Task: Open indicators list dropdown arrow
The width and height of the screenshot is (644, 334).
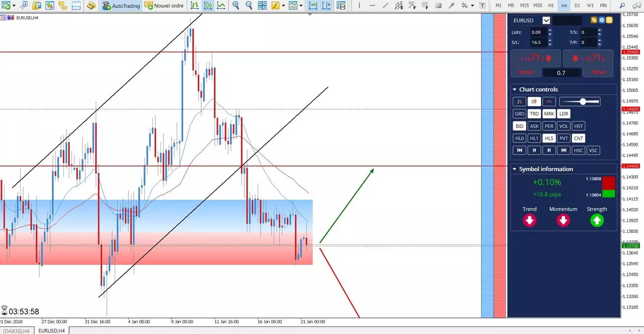Action: [x=283, y=6]
